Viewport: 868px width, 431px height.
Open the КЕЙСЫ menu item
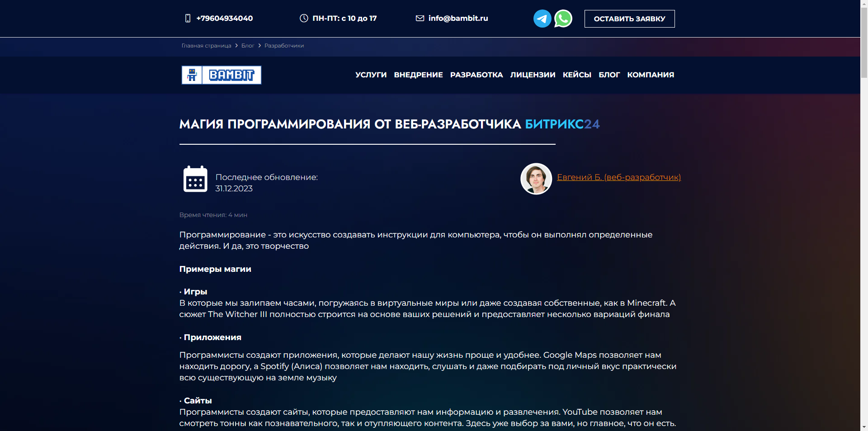tap(577, 75)
